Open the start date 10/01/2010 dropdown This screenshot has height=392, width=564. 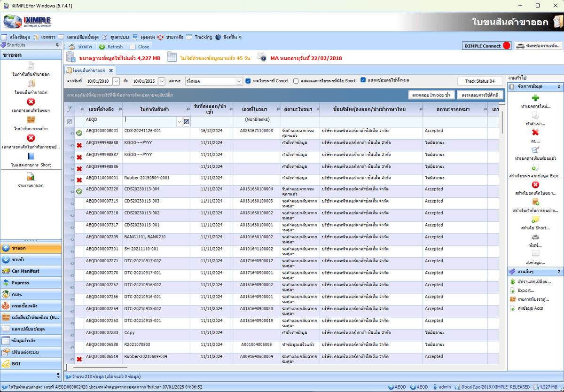pyautogui.click(x=116, y=81)
